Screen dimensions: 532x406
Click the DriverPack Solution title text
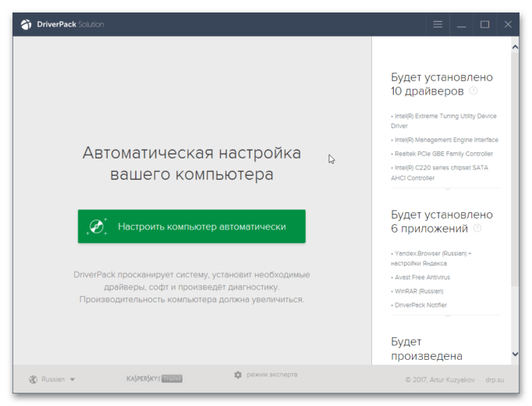coord(70,24)
